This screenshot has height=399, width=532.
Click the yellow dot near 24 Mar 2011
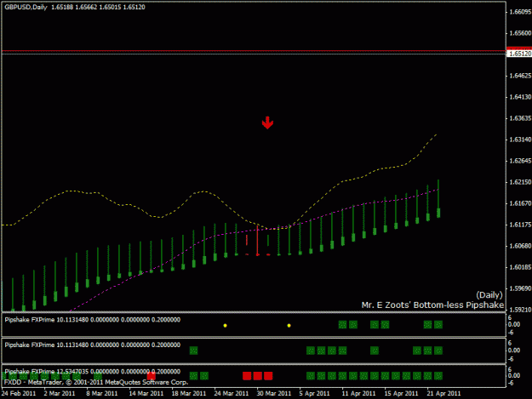coord(225,326)
